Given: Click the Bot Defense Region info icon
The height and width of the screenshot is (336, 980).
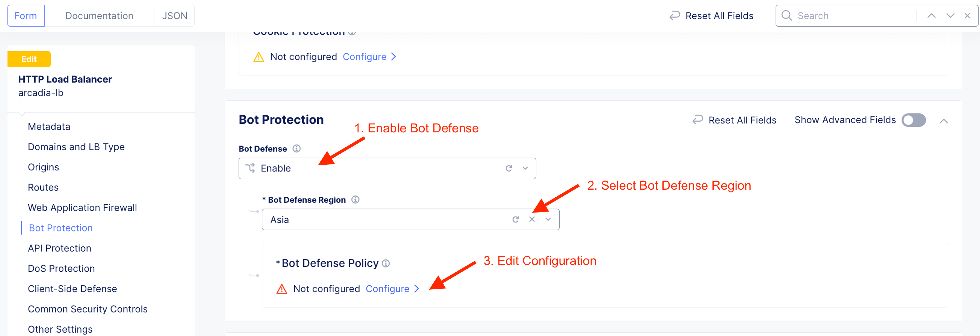Looking at the screenshot, I should [x=355, y=199].
